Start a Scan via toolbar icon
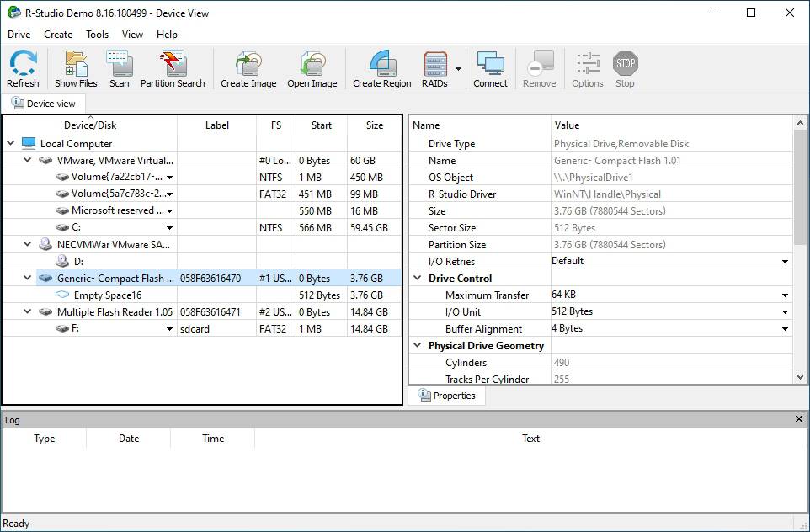 coord(120,63)
